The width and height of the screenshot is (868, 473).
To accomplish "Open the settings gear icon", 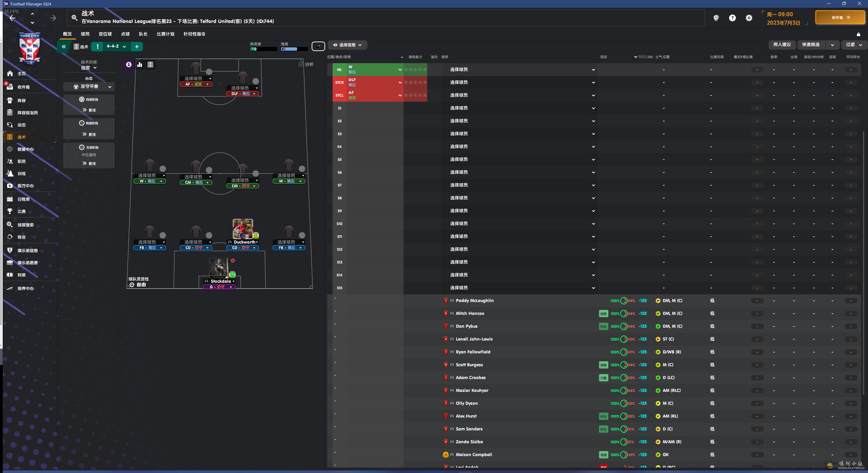I will 749,18.
